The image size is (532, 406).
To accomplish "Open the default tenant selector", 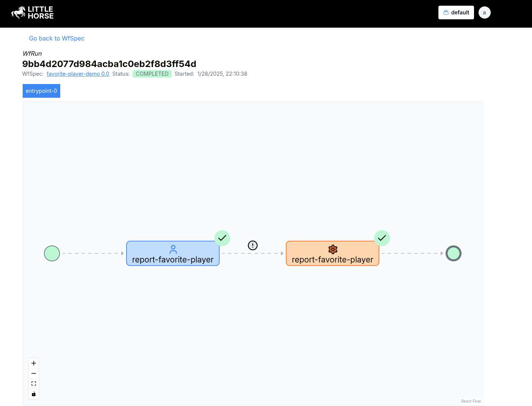I will click(456, 12).
